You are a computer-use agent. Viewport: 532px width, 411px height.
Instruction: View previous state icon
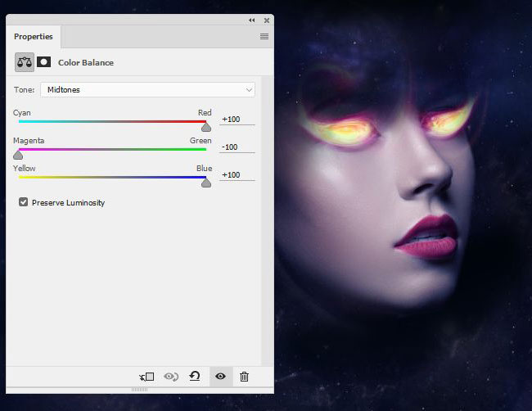[x=171, y=377]
